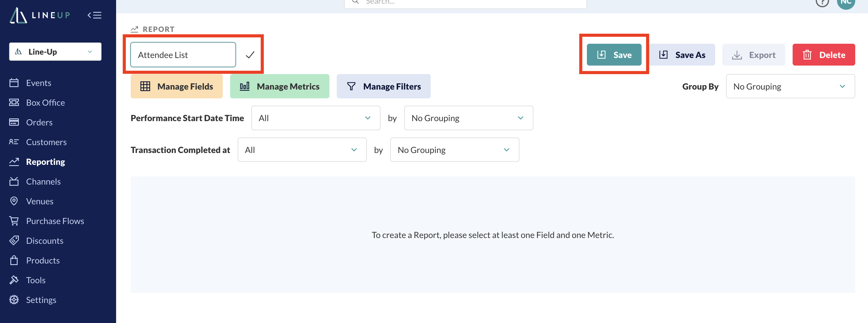Click the Products bag icon
This screenshot has height=323, width=868.
tap(14, 260)
